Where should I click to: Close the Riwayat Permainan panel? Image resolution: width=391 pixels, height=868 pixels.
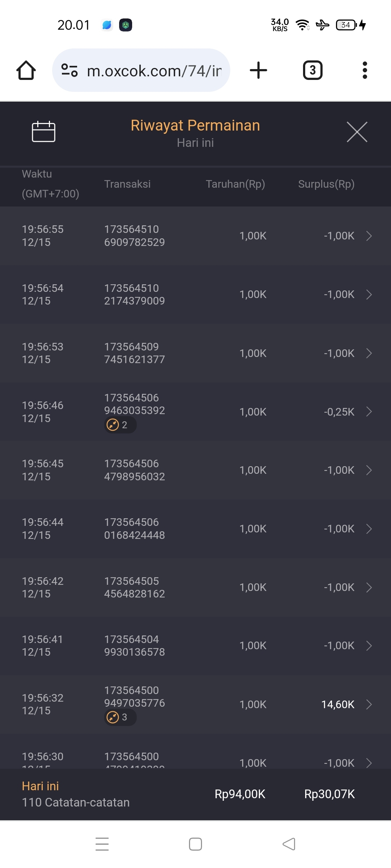tap(357, 132)
